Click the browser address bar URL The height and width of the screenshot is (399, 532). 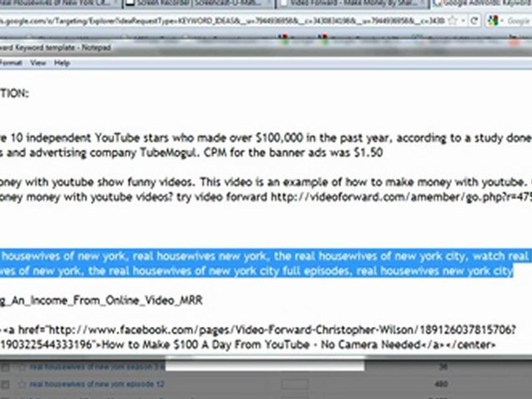(x=222, y=21)
